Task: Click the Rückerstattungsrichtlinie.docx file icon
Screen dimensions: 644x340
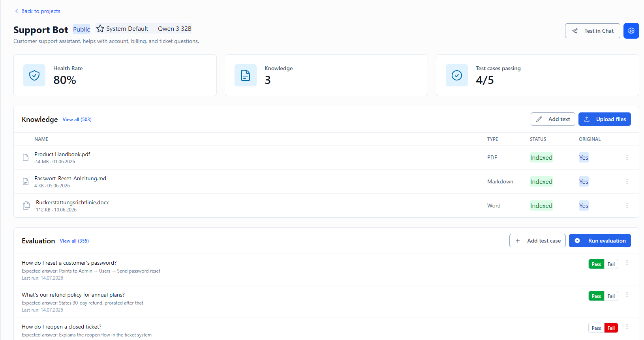Action: pyautogui.click(x=26, y=206)
